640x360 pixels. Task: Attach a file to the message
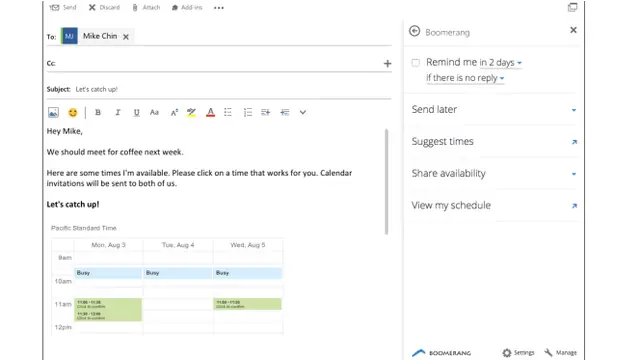146,7
